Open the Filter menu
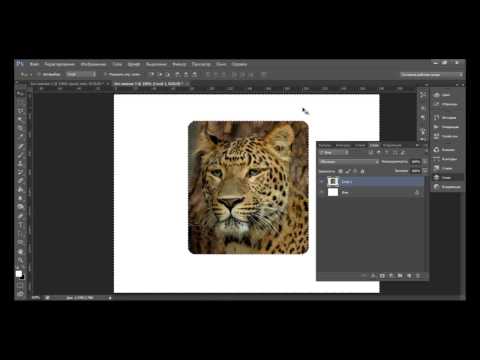480x360 pixels. (179, 64)
